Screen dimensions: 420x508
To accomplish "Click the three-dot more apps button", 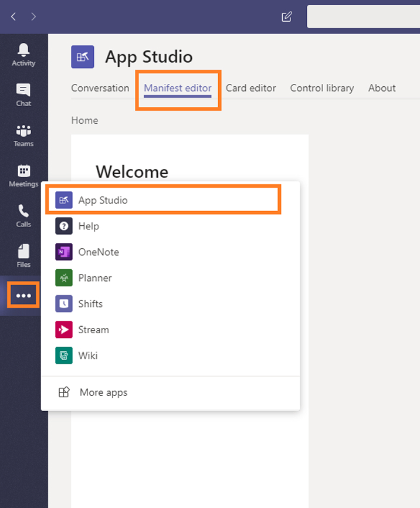I will click(x=23, y=295).
